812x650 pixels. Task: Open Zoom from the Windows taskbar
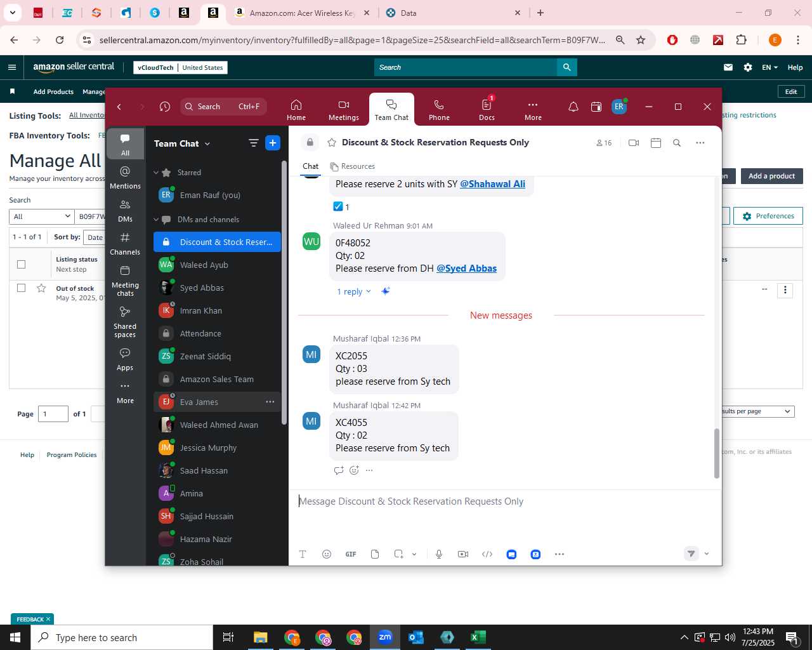pyautogui.click(x=385, y=637)
